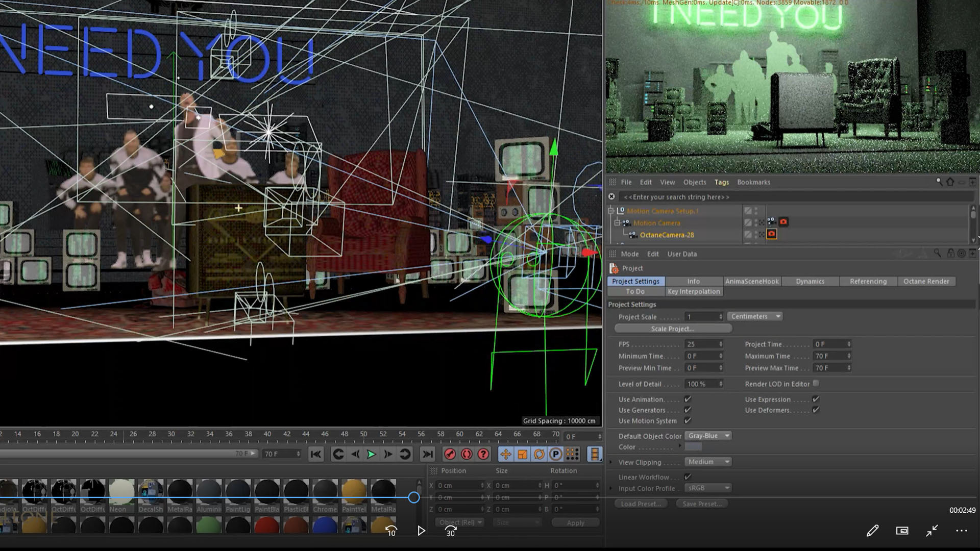
Task: Exit full screen with the arrows icon
Action: (932, 531)
